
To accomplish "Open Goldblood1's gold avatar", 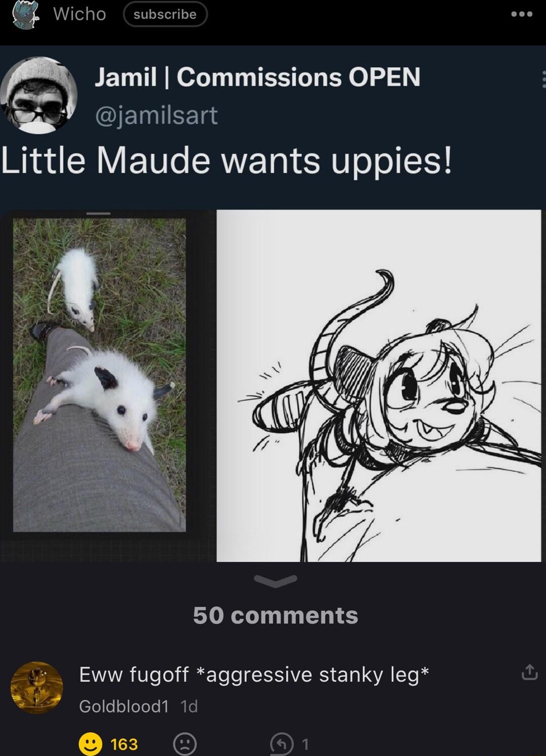I will pyautogui.click(x=36, y=687).
